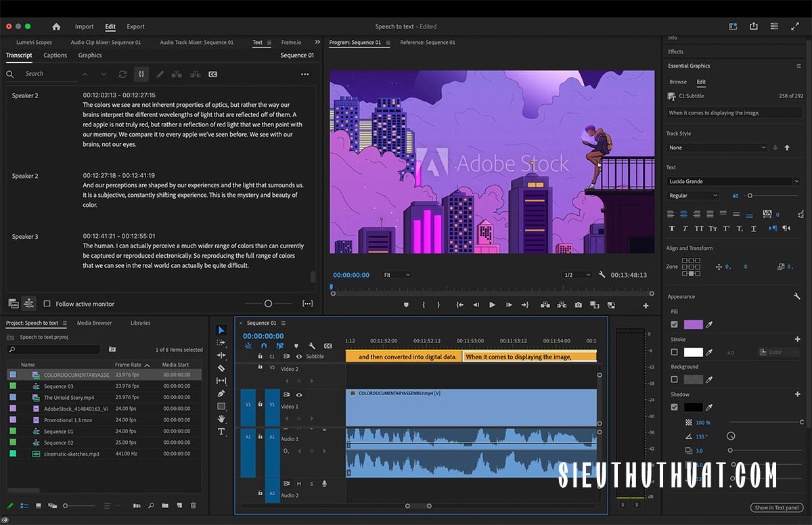The height and width of the screenshot is (525, 812).
Task: Click the pencil edit icon in Transcript toolbar
Action: pos(160,74)
